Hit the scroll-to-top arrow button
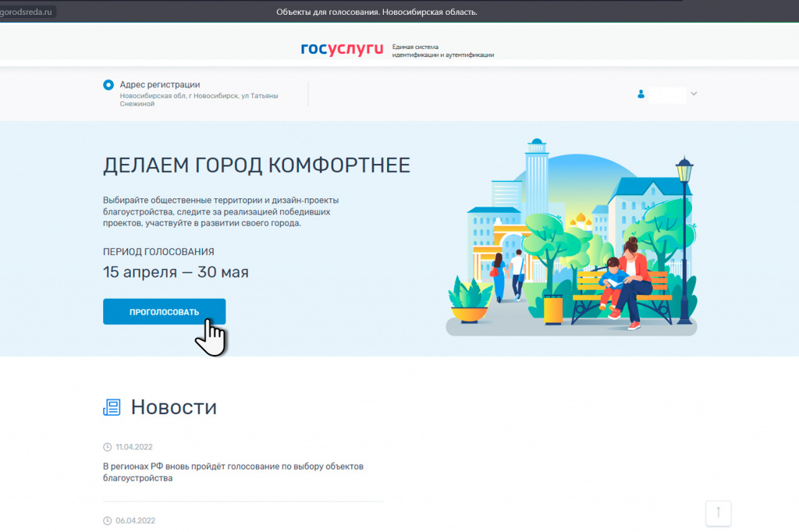799x532 pixels. 718,512
